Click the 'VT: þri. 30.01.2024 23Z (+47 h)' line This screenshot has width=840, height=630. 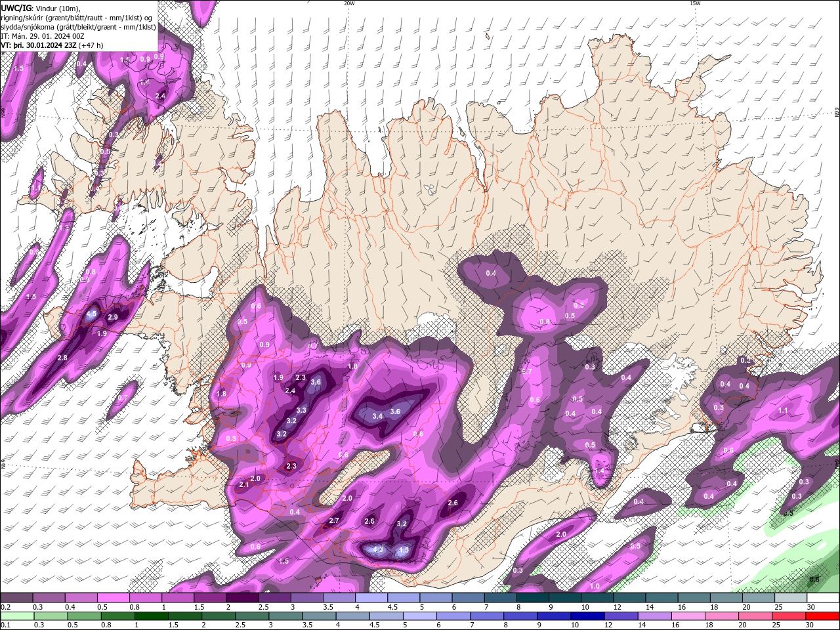coord(52,45)
